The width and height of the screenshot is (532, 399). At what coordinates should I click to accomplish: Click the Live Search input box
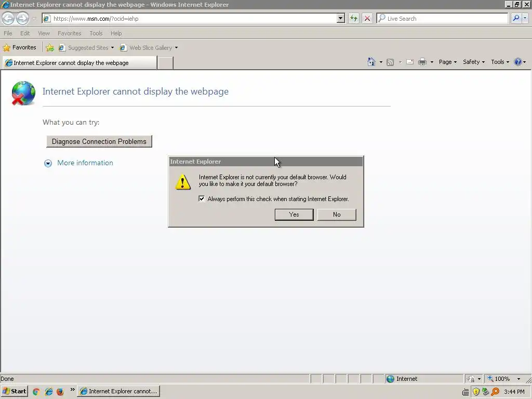pos(443,19)
